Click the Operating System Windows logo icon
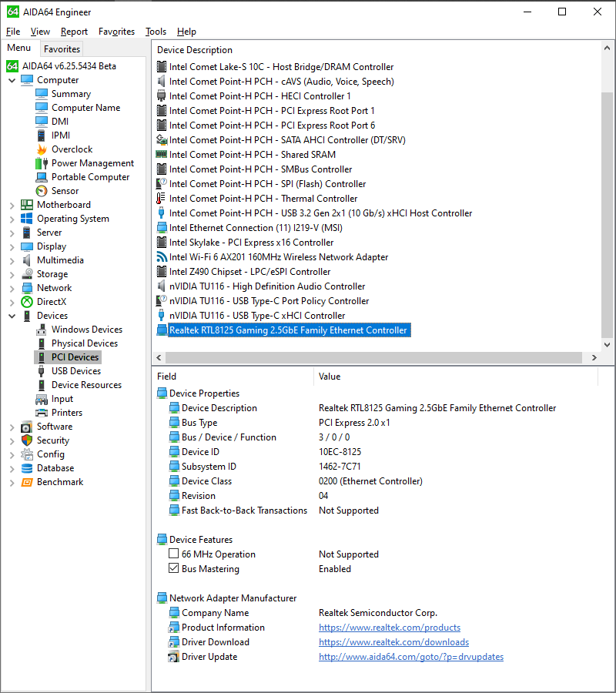 (x=27, y=219)
